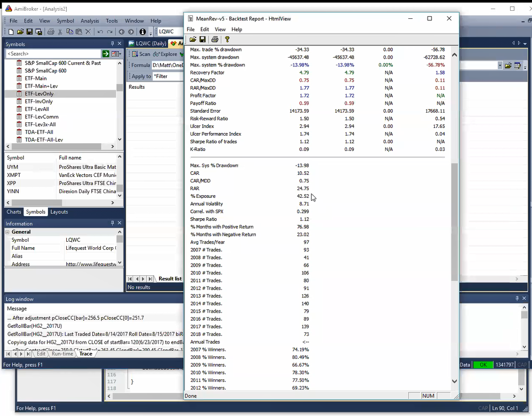The width and height of the screenshot is (532, 416).
Task: Click the Back navigation arrow icon
Action: [121, 32]
